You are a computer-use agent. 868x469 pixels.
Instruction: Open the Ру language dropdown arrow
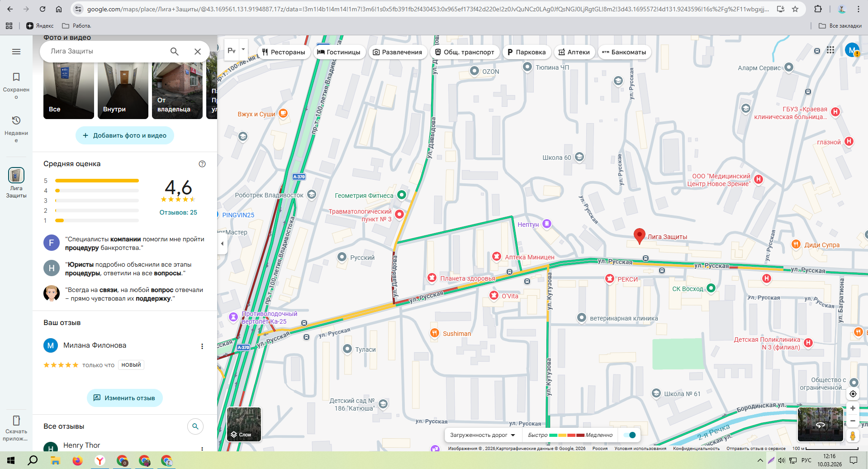(243, 49)
